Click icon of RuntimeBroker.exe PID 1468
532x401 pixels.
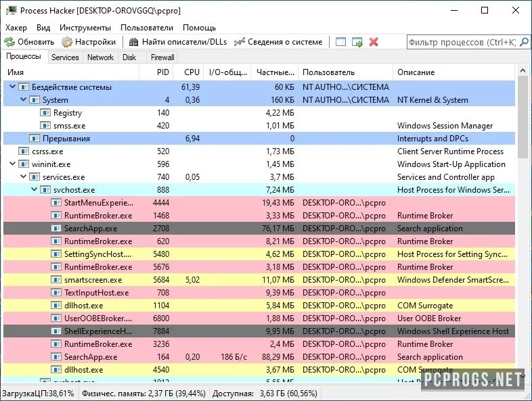(x=56, y=216)
